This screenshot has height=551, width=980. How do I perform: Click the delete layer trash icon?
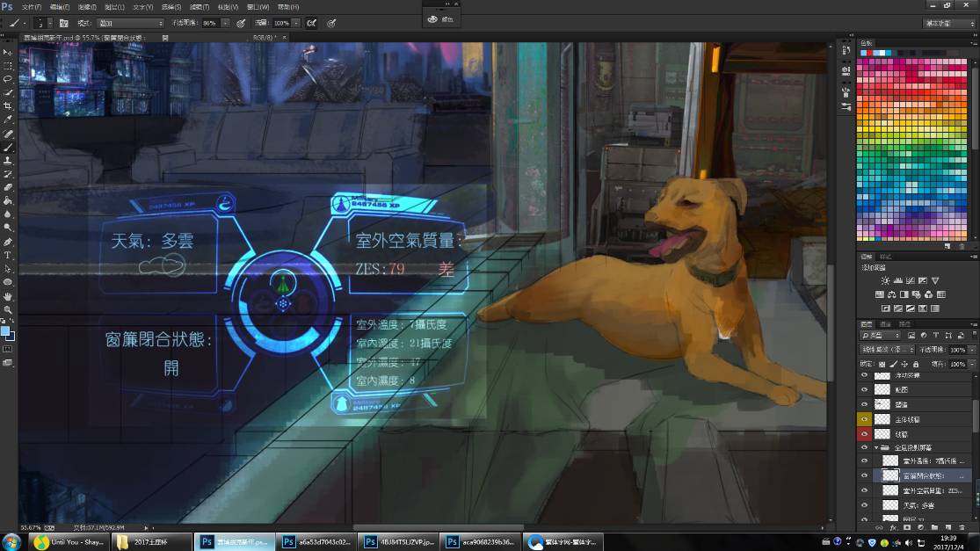(x=962, y=528)
